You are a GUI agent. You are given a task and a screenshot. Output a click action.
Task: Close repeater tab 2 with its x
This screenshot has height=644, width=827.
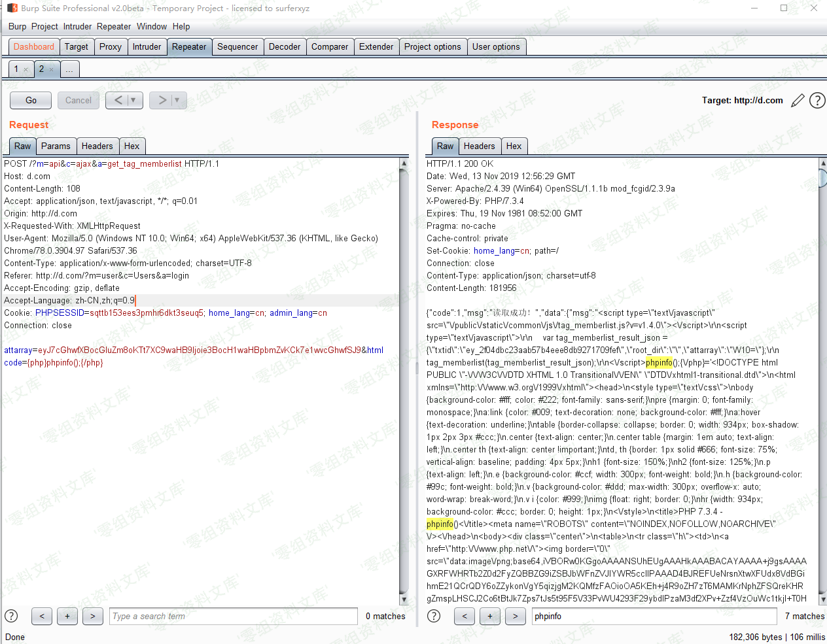point(52,69)
